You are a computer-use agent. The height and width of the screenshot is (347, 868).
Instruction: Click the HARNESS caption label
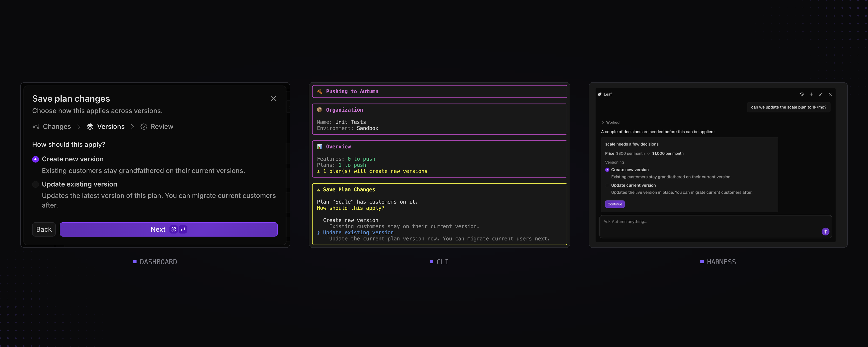(721, 262)
